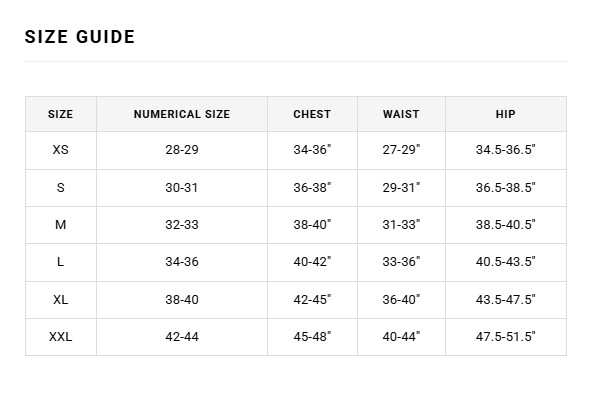
Task: Select the WAIST column header
Action: click(x=401, y=114)
